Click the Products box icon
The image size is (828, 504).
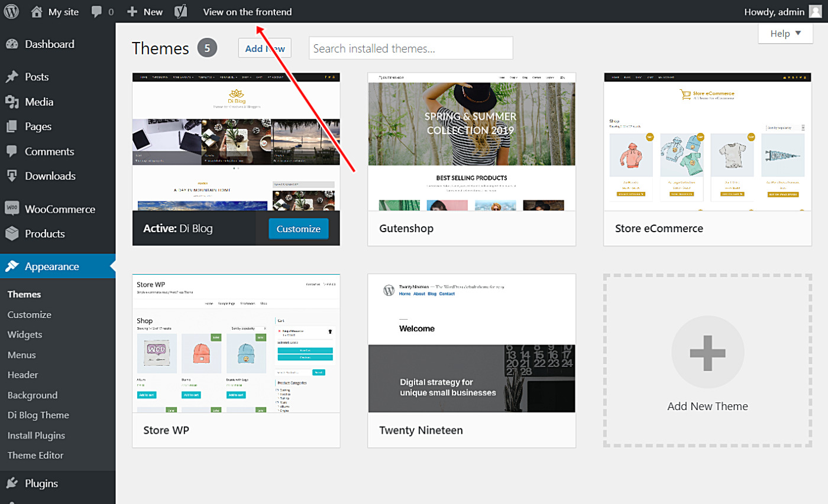12,233
